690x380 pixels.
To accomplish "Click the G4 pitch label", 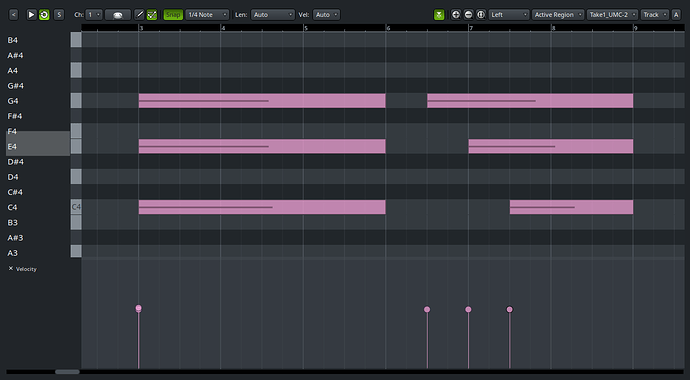I will (x=13, y=101).
